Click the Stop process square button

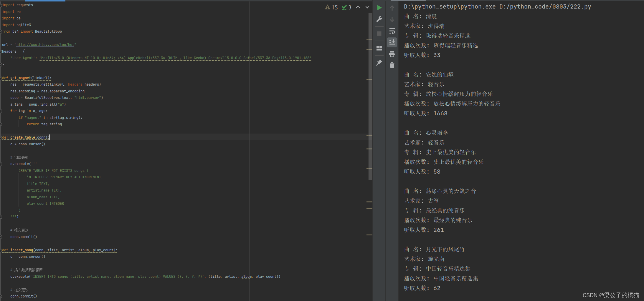click(379, 34)
